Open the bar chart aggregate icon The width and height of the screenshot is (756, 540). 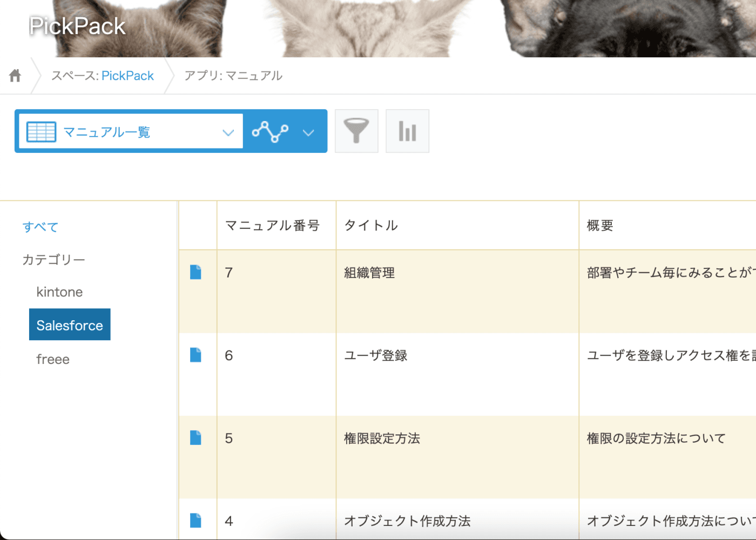tap(408, 131)
